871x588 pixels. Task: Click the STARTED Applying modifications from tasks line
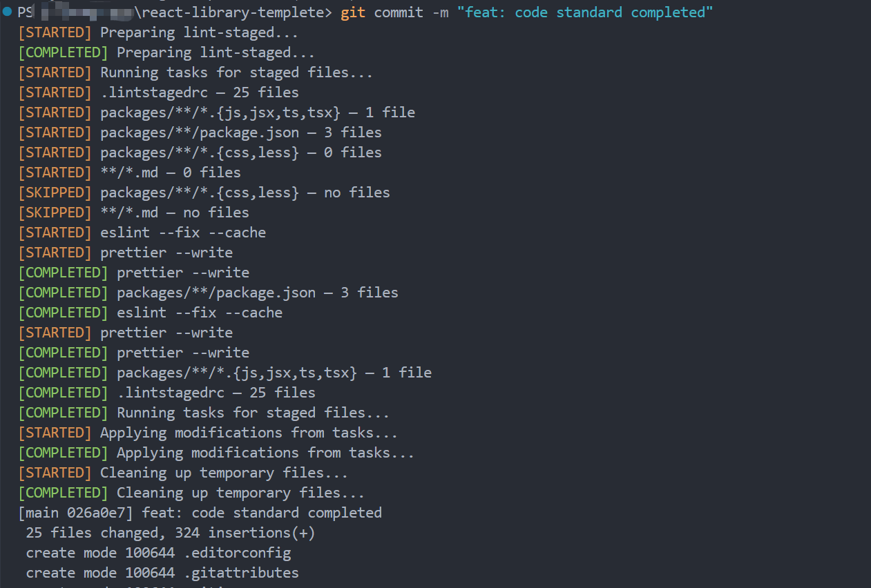point(208,433)
